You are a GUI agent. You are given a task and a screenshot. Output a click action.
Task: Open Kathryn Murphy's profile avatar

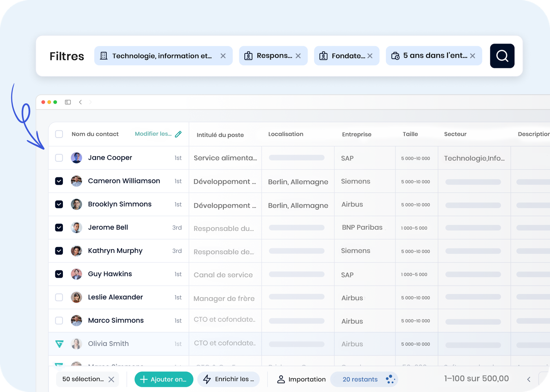point(76,251)
